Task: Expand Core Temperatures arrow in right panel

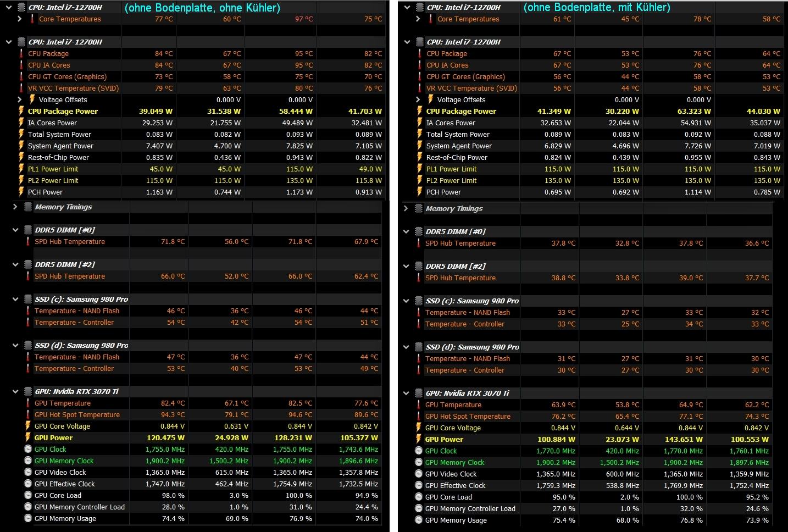Action: point(418,19)
